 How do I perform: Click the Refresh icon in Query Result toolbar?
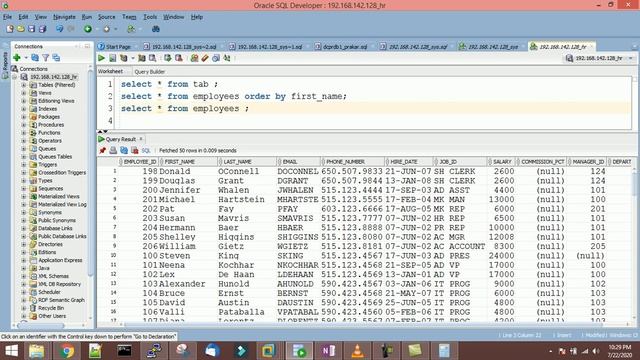click(x=124, y=150)
